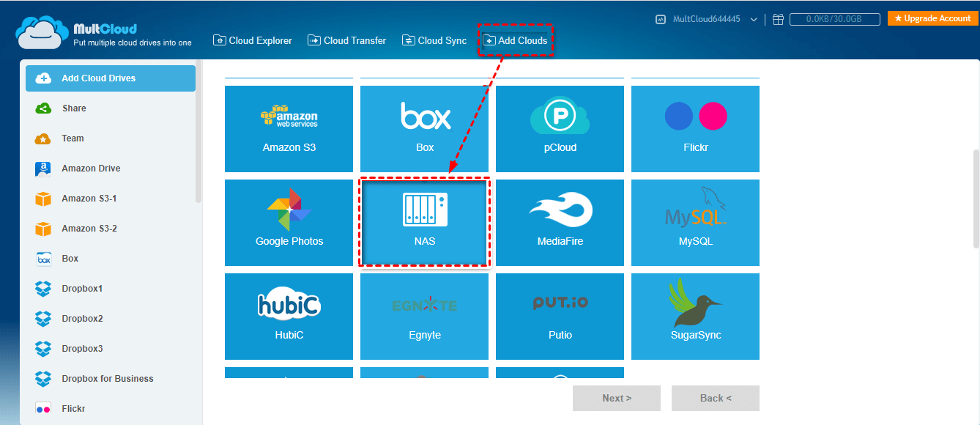The width and height of the screenshot is (980, 425).
Task: Select the Amazon S3 cloud tile
Action: coord(289,129)
